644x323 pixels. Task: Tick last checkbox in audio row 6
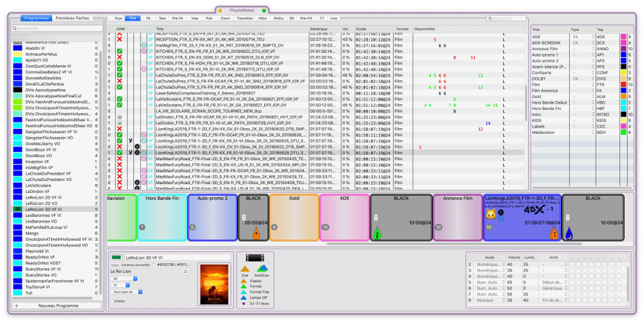tap(619, 288)
